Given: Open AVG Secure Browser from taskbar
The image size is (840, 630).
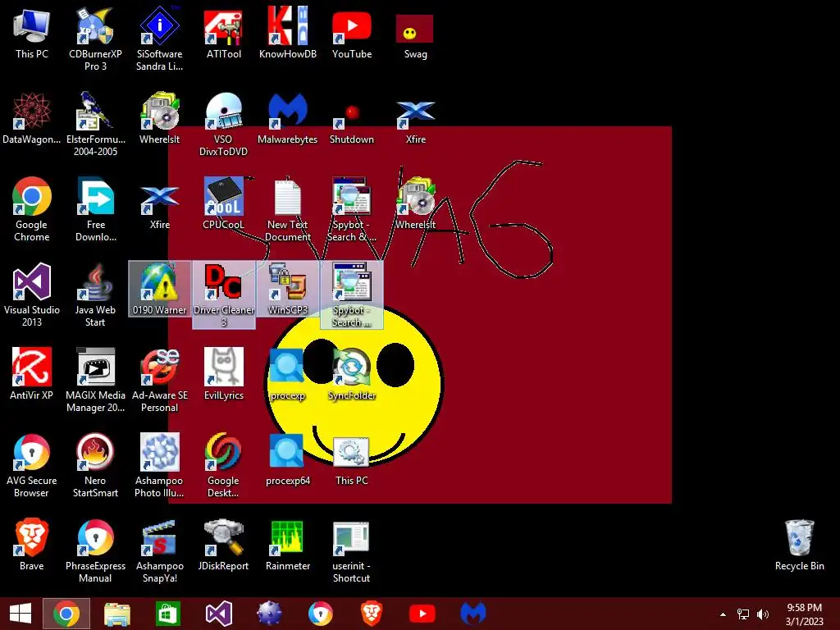Looking at the screenshot, I should [321, 614].
